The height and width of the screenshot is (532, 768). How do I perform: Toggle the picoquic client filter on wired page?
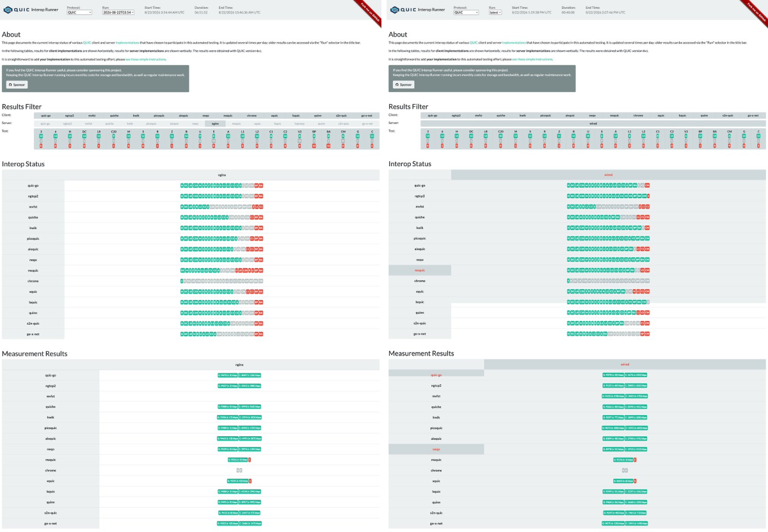[x=545, y=116]
